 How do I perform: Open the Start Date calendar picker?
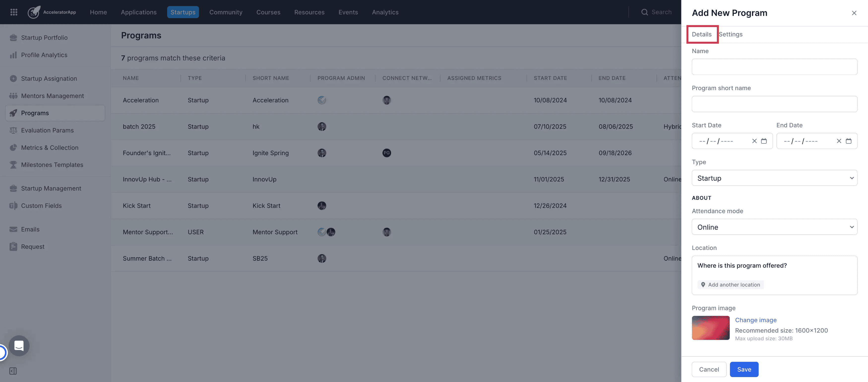pos(764,141)
